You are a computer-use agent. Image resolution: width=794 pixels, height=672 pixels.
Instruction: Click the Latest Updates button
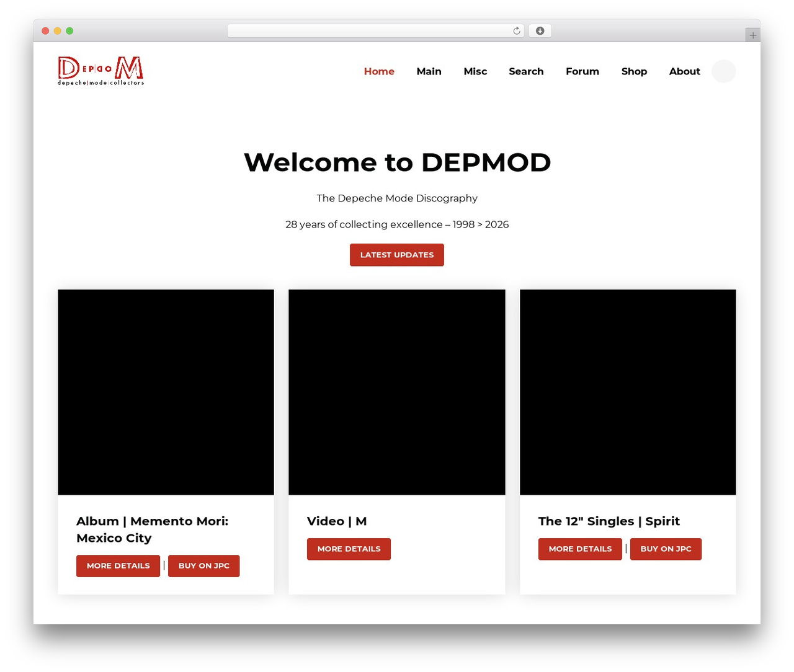tap(397, 255)
